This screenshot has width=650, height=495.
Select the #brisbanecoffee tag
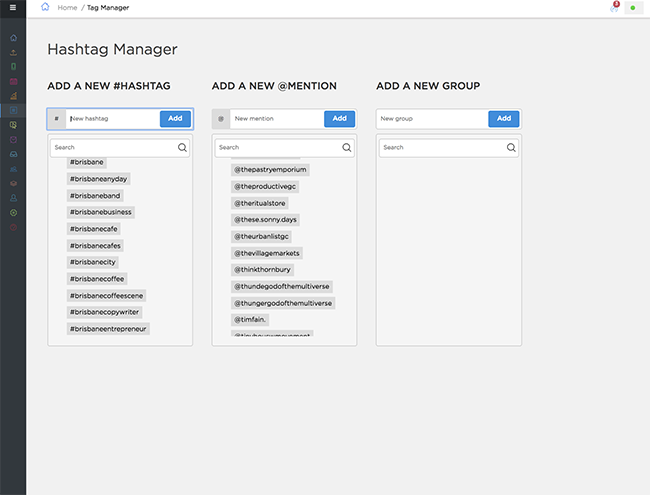tap(97, 279)
